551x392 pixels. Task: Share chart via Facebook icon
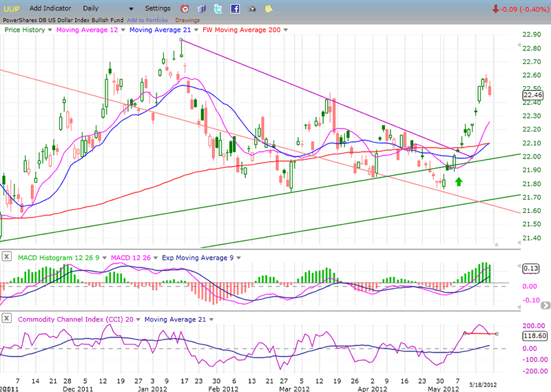(235, 9)
